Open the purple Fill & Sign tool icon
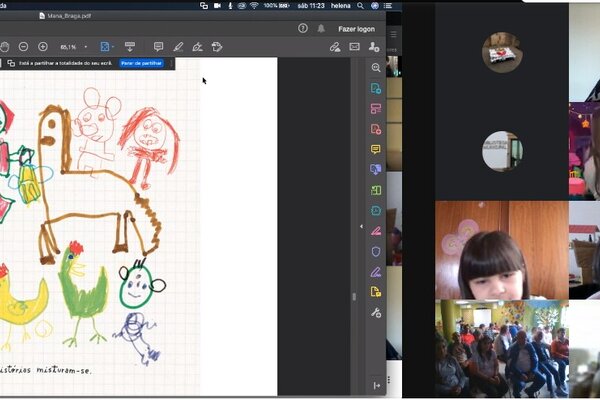Viewport: 600px width, 400px height. pyautogui.click(x=376, y=272)
